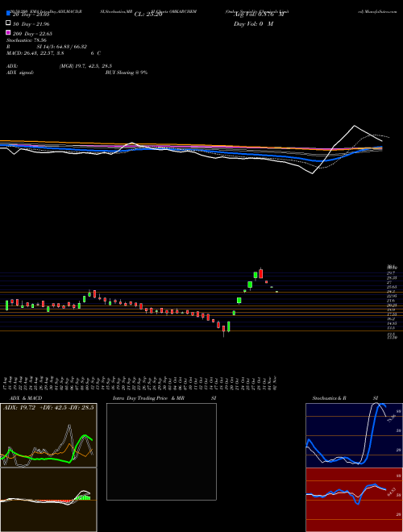Click the blue 20 Day legend swatch

8,14
